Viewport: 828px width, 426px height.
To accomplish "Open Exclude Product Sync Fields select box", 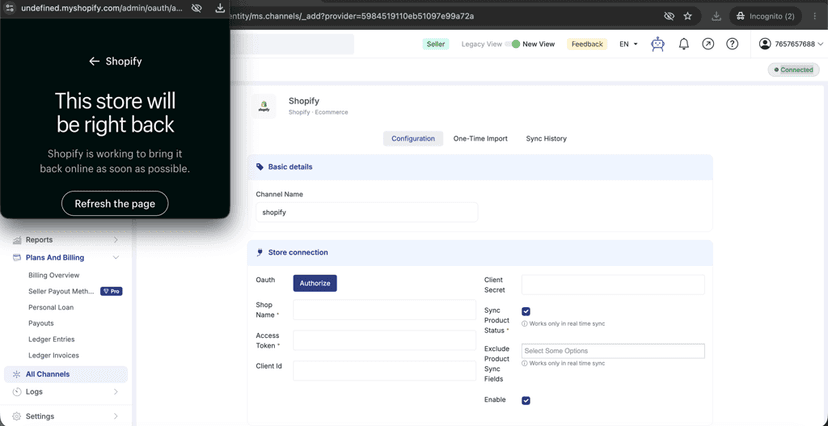I will (613, 351).
